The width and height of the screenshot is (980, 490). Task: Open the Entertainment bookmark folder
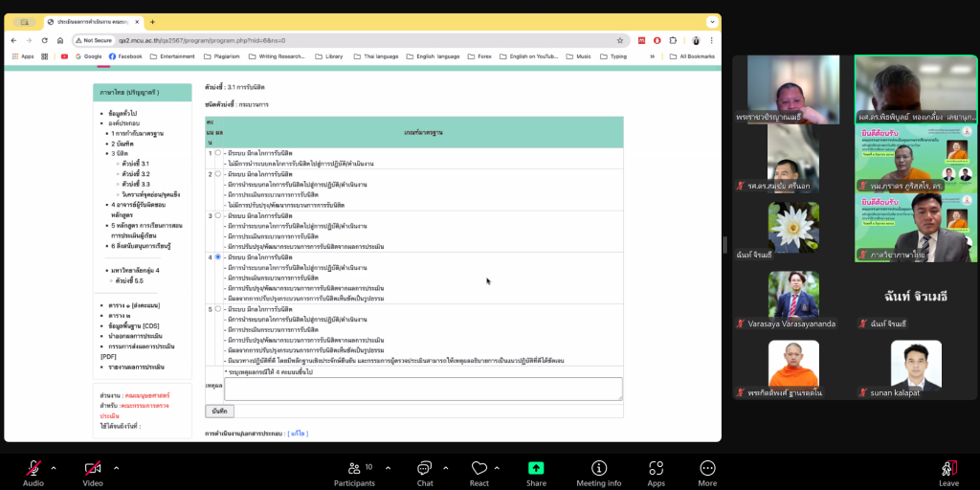(x=173, y=56)
